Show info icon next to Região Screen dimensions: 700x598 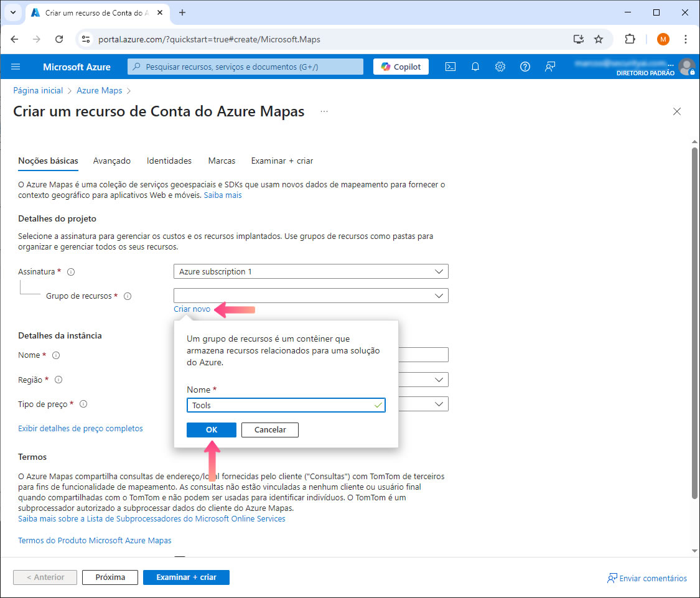point(58,380)
